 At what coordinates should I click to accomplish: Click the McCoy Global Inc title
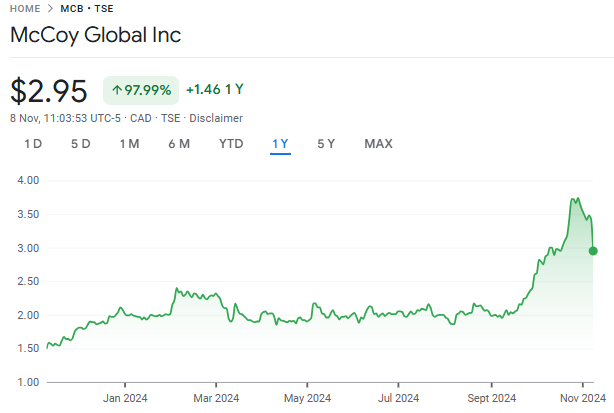pos(96,35)
